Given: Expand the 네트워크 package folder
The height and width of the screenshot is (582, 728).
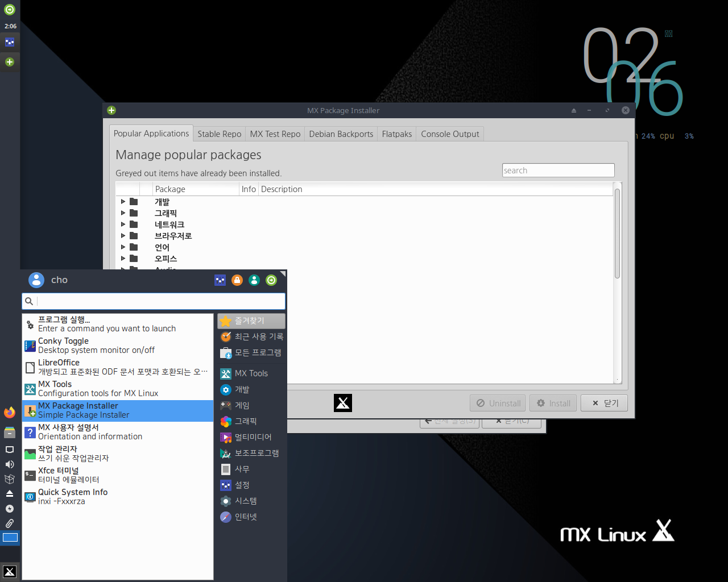Looking at the screenshot, I should point(123,225).
